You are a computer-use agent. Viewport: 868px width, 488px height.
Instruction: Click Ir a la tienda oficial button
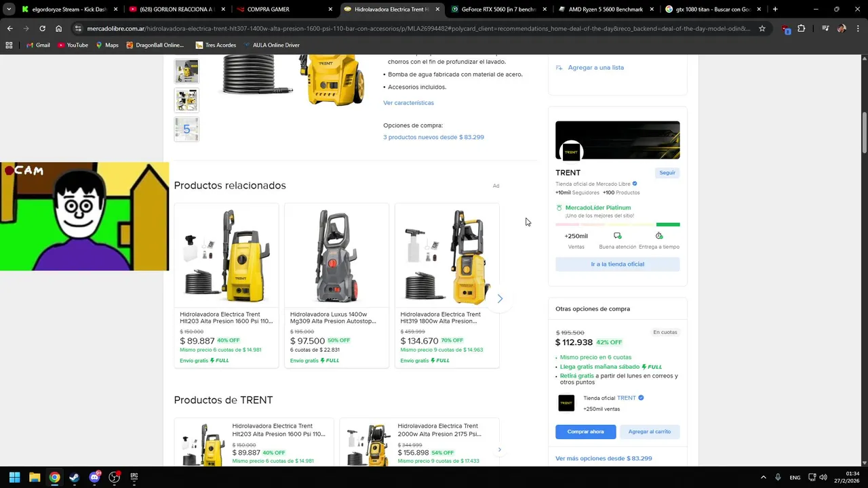pyautogui.click(x=617, y=264)
